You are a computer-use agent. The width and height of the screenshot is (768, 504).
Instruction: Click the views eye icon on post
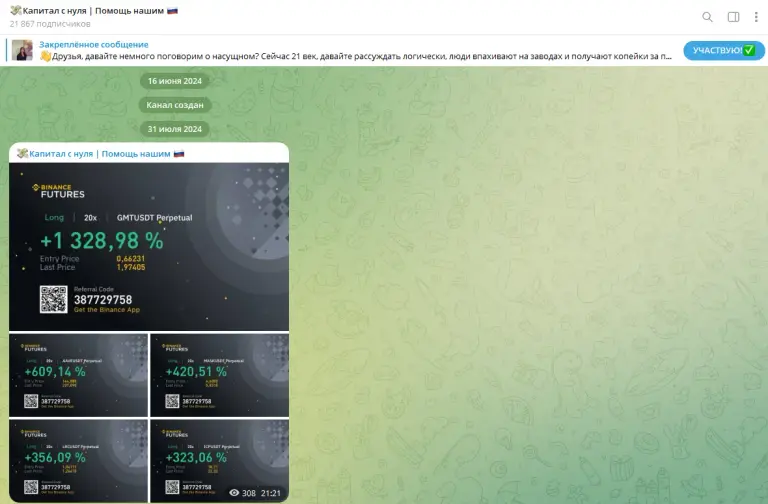pyautogui.click(x=234, y=493)
